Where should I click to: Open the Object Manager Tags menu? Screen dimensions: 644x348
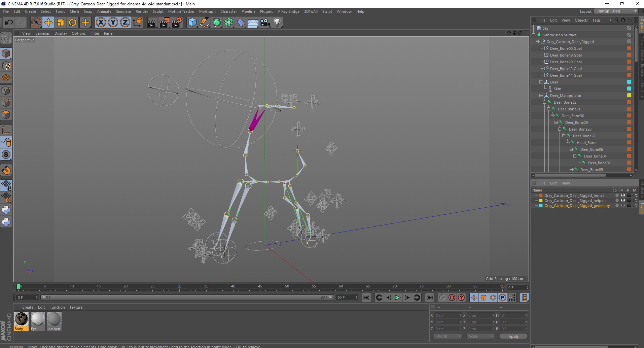596,20
